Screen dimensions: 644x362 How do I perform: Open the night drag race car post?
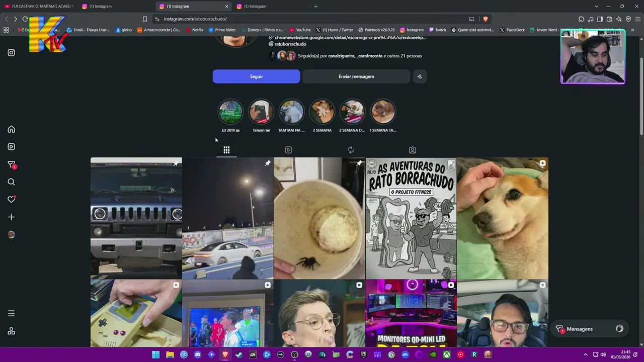tap(228, 218)
